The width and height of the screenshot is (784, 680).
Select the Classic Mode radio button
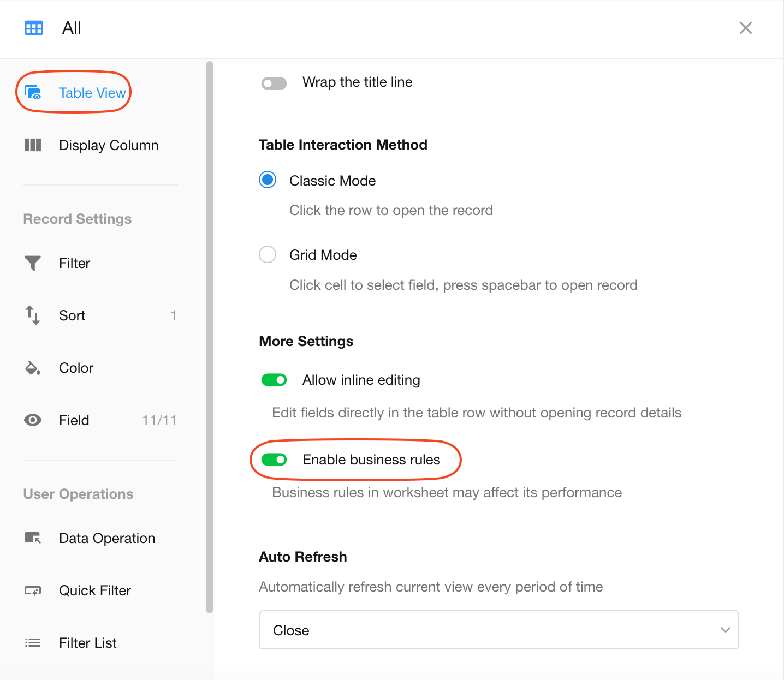268,180
